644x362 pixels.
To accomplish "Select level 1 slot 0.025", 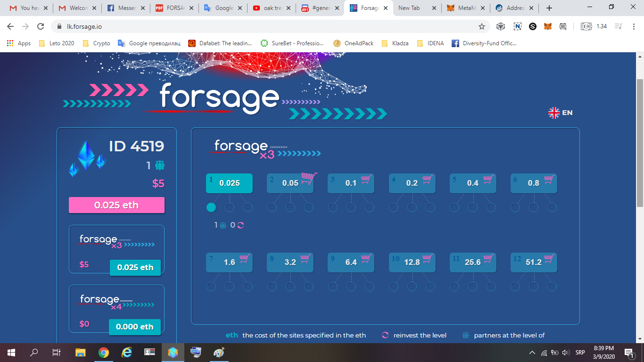I will (x=229, y=183).
